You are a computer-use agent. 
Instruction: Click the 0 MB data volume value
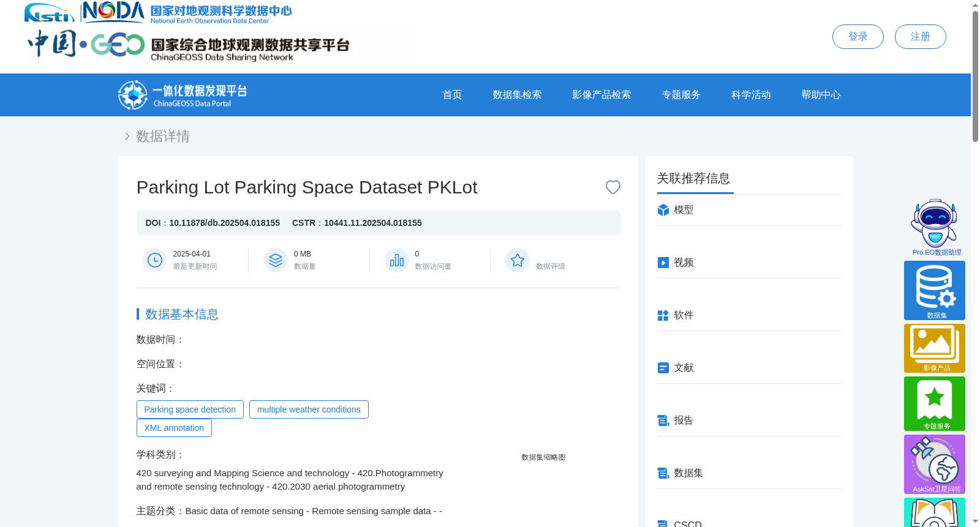pos(303,254)
